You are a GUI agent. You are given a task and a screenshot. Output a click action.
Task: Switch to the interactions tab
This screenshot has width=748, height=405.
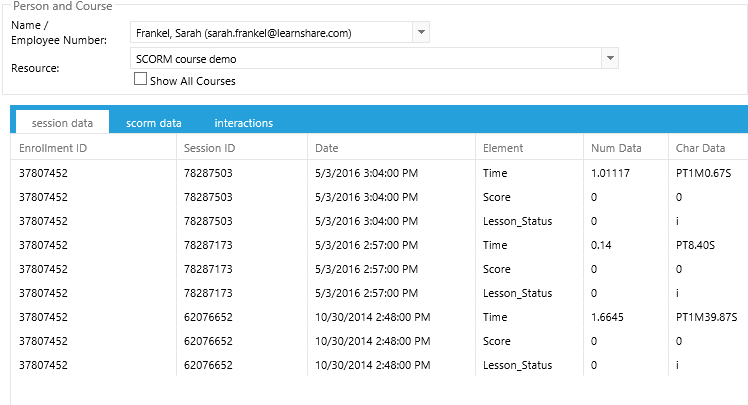243,123
